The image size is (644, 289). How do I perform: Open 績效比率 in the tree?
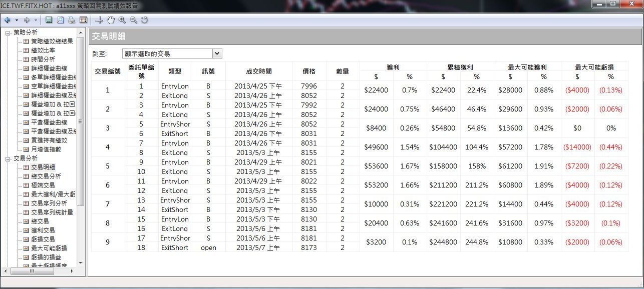(x=43, y=50)
